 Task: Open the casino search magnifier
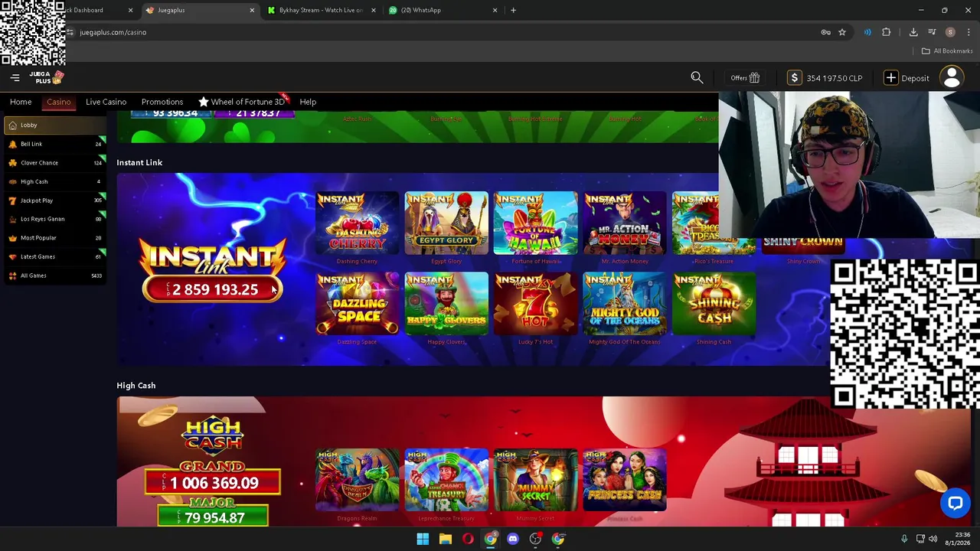pos(697,77)
